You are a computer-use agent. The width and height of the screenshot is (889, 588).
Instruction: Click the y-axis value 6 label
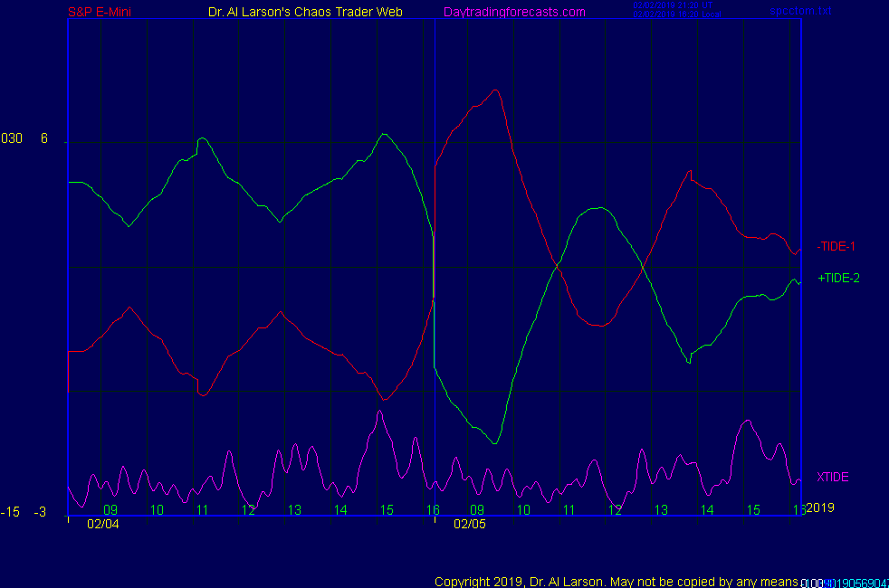(x=43, y=138)
